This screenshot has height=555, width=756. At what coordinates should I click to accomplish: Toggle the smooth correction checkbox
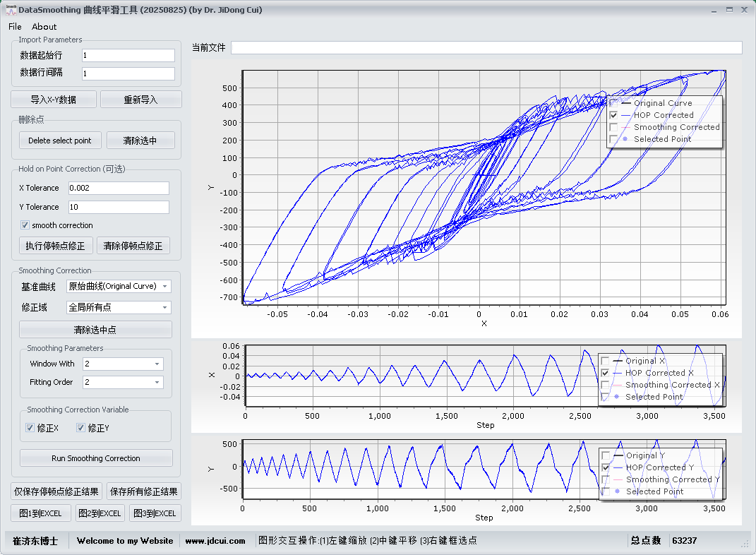coord(25,225)
